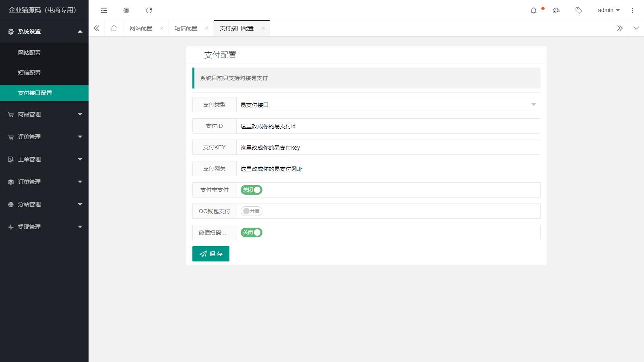Viewport: 644px width, 362px height.
Task: Open the admin user dropdown
Action: pyautogui.click(x=609, y=10)
